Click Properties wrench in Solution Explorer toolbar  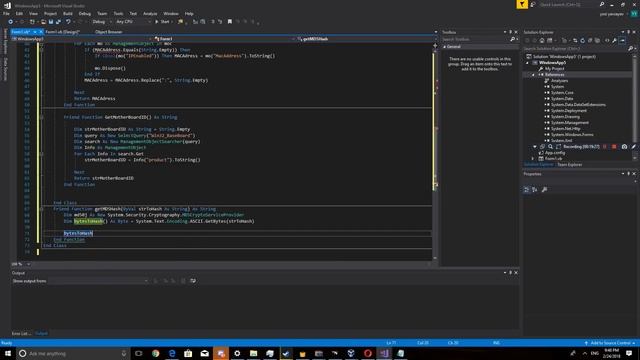click(x=614, y=40)
